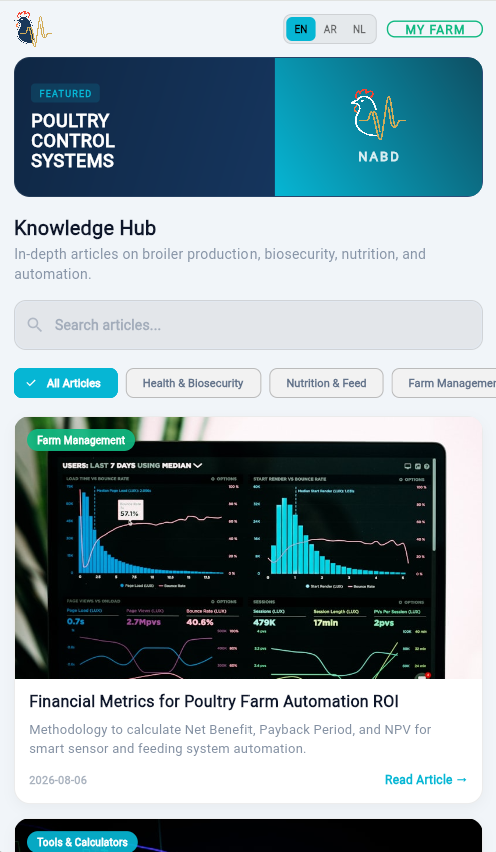The height and width of the screenshot is (852, 496).
Task: Select the All Articles filter chip
Action: [x=66, y=383]
